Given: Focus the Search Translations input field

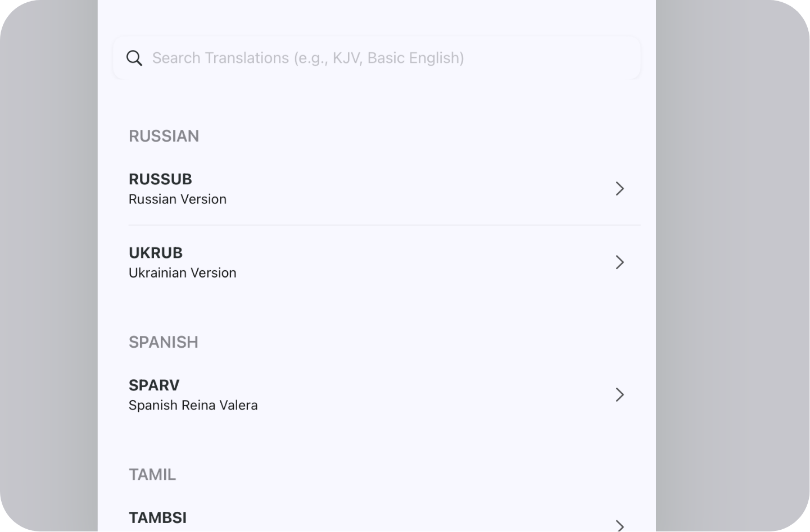Looking at the screenshot, I should point(382,58).
